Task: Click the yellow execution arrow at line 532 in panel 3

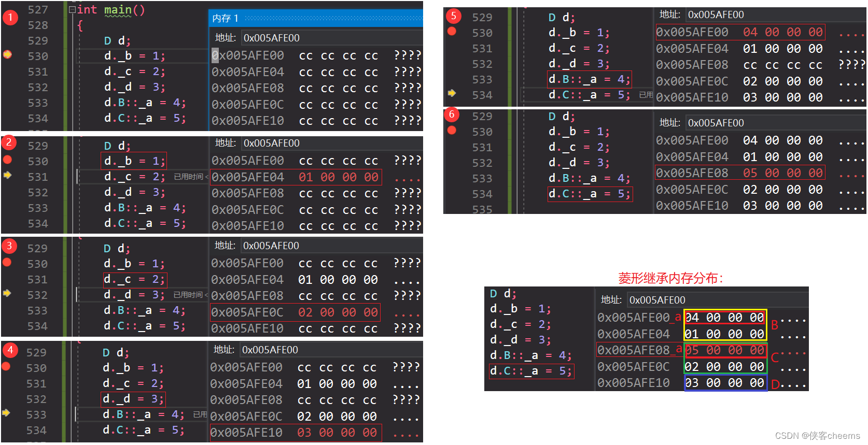Action: point(7,293)
